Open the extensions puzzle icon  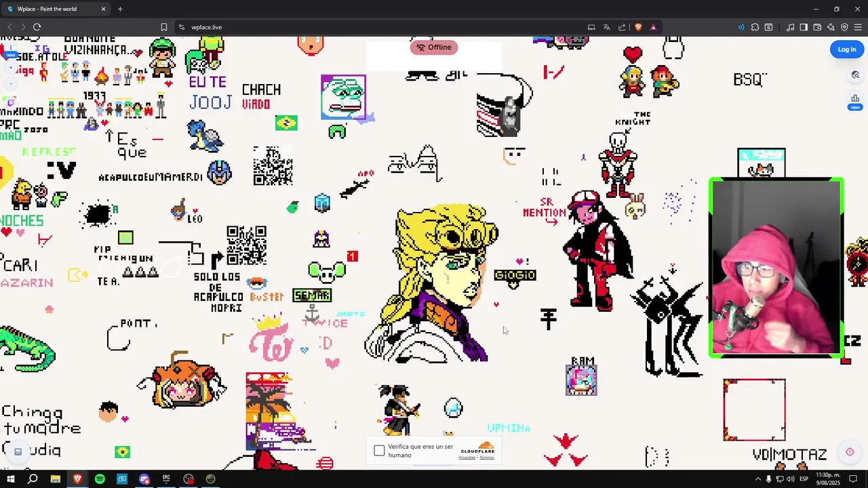[755, 27]
